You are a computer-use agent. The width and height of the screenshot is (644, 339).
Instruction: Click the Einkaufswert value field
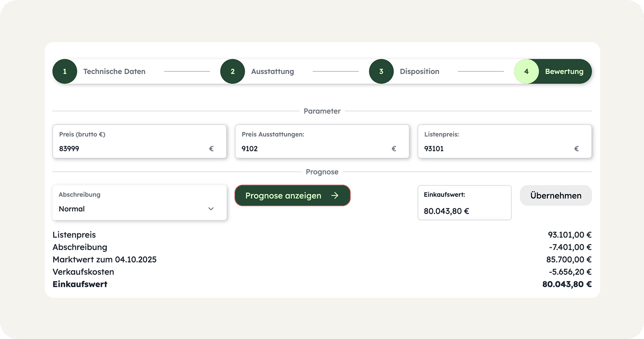464,211
